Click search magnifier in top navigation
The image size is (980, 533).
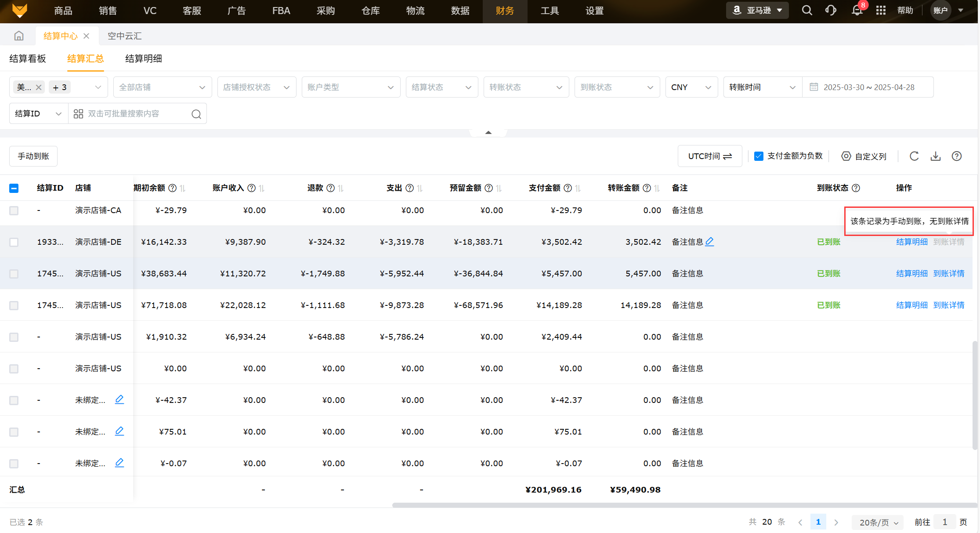tap(806, 11)
